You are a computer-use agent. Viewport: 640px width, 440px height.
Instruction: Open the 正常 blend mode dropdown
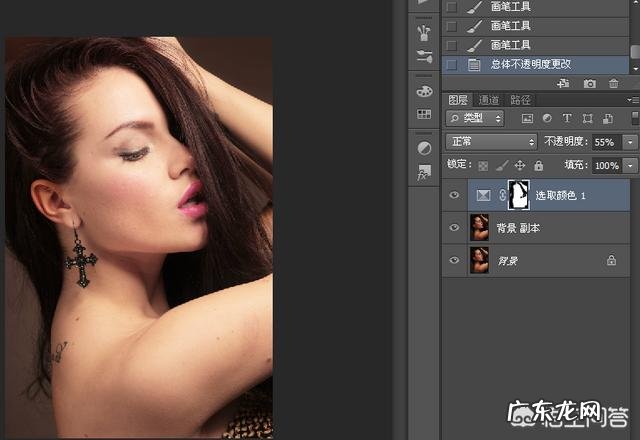(x=491, y=142)
